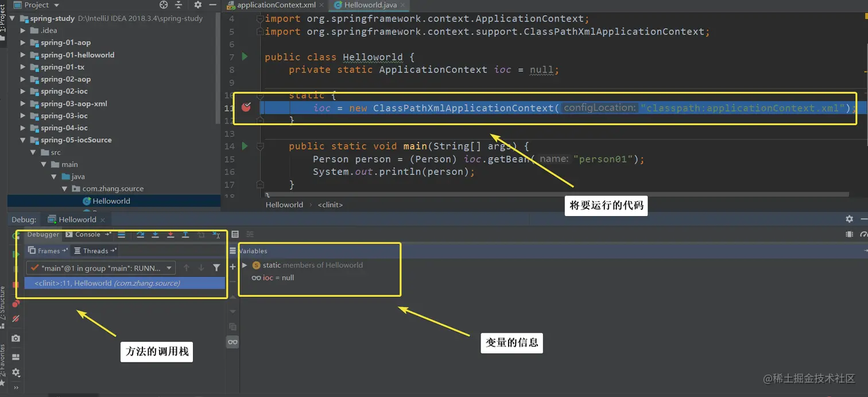Click the variables list layout icon
The width and height of the screenshot is (868, 397).
click(x=232, y=251)
